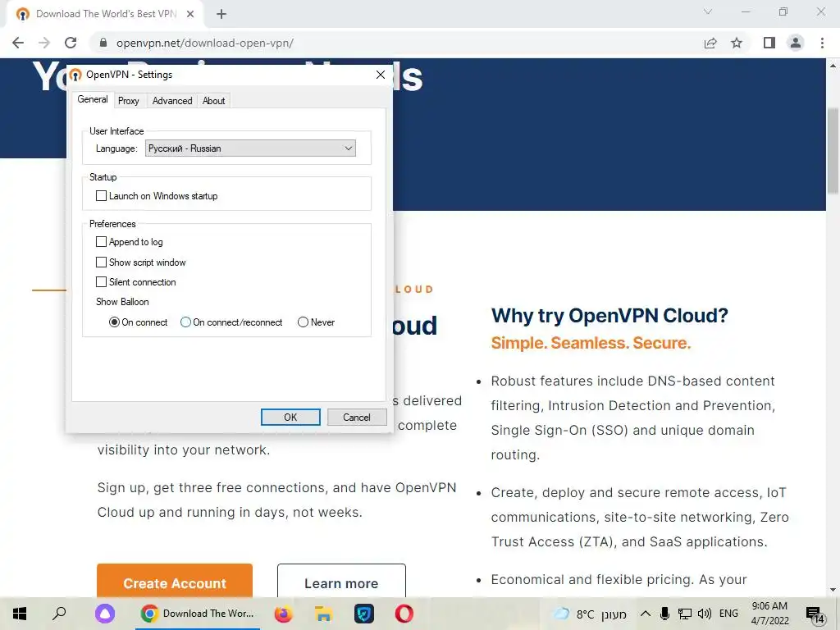
Task: Close the OpenVPN Settings dialog
Action: point(381,75)
